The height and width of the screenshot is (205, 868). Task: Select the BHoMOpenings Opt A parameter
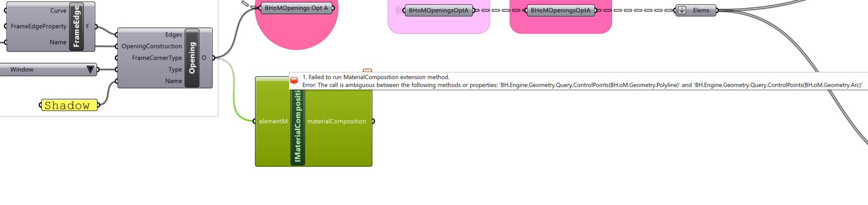tap(296, 8)
